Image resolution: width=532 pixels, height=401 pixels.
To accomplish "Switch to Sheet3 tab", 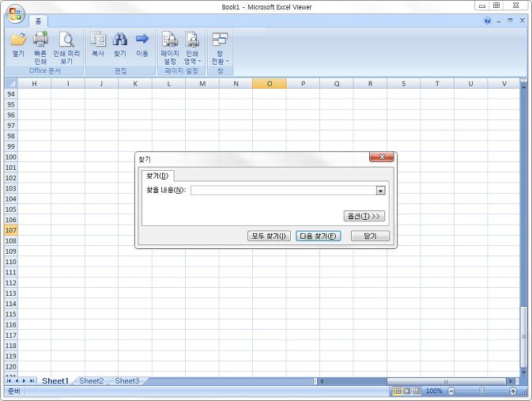I will (127, 381).
